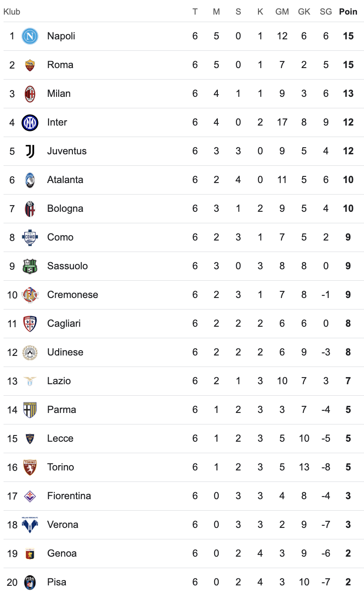Viewport: 364px width, 596px height.
Task: Click the Verona club crest icon
Action: coord(30,524)
